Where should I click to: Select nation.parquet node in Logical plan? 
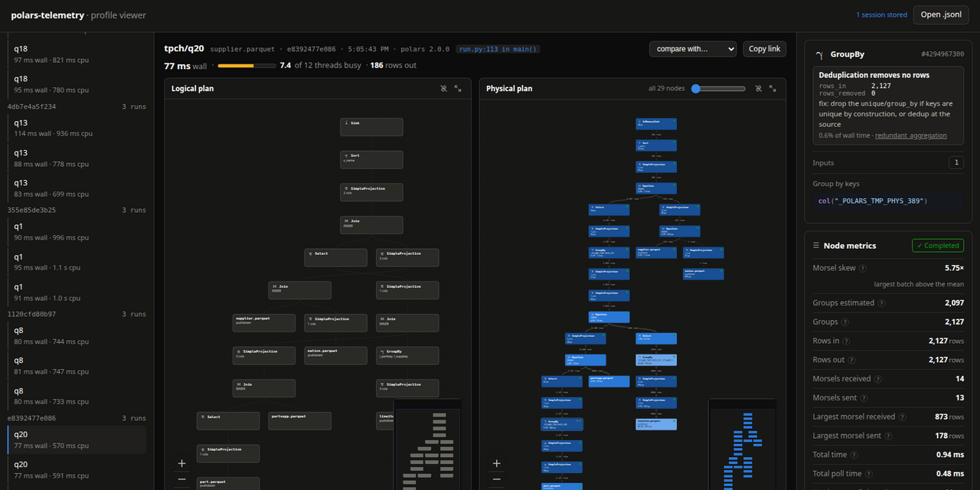(336, 355)
